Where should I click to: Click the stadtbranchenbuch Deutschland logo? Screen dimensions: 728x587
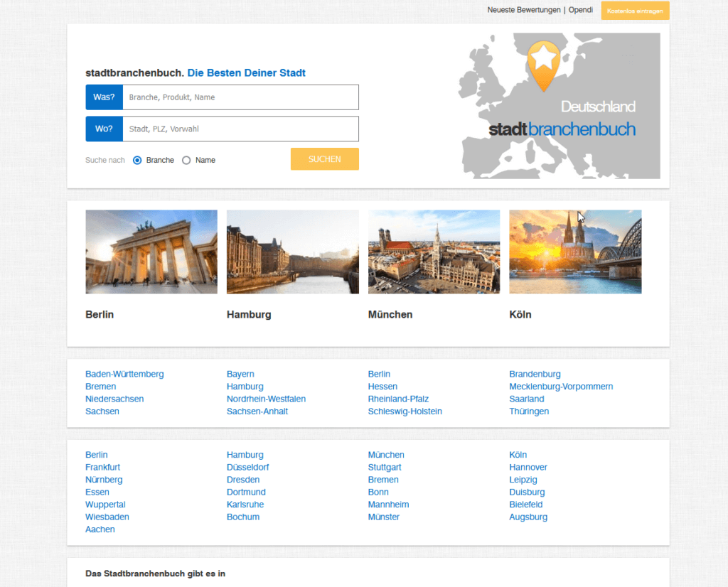click(562, 129)
